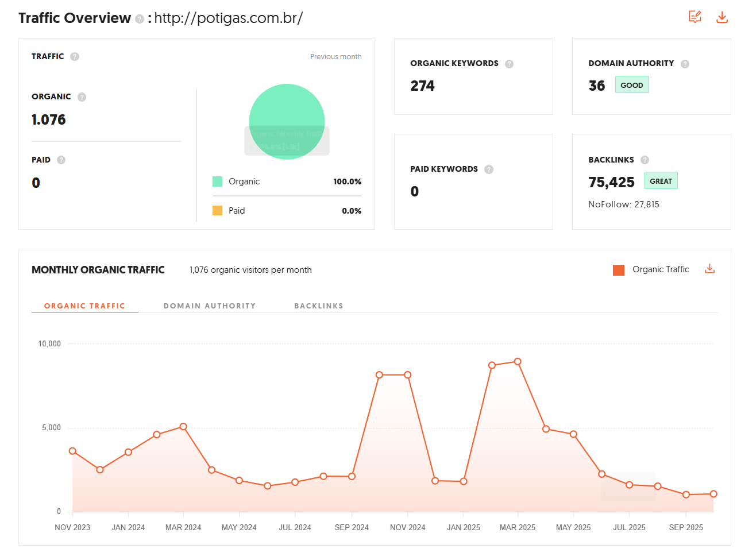The width and height of the screenshot is (737, 560).
Task: Click the help icon beside PAID label
Action: click(61, 160)
